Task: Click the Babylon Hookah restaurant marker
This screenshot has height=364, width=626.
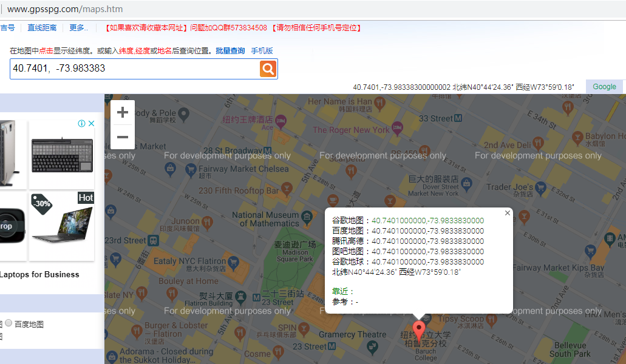Action: tap(577, 137)
